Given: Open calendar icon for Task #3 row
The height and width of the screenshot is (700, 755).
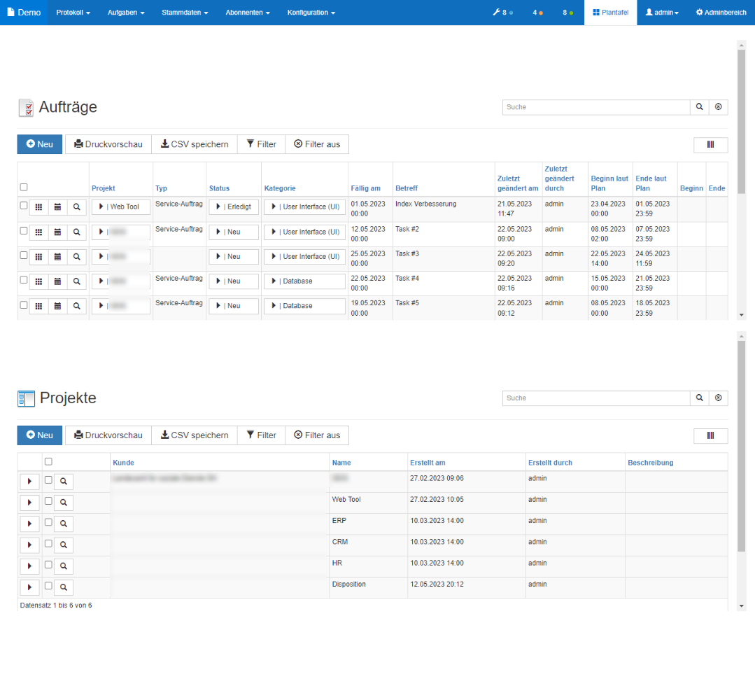Looking at the screenshot, I should [58, 257].
